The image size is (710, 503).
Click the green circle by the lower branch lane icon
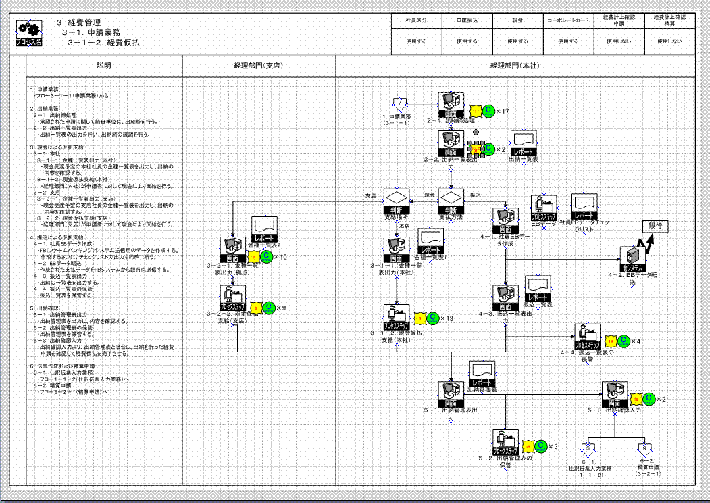pyautogui.click(x=268, y=308)
